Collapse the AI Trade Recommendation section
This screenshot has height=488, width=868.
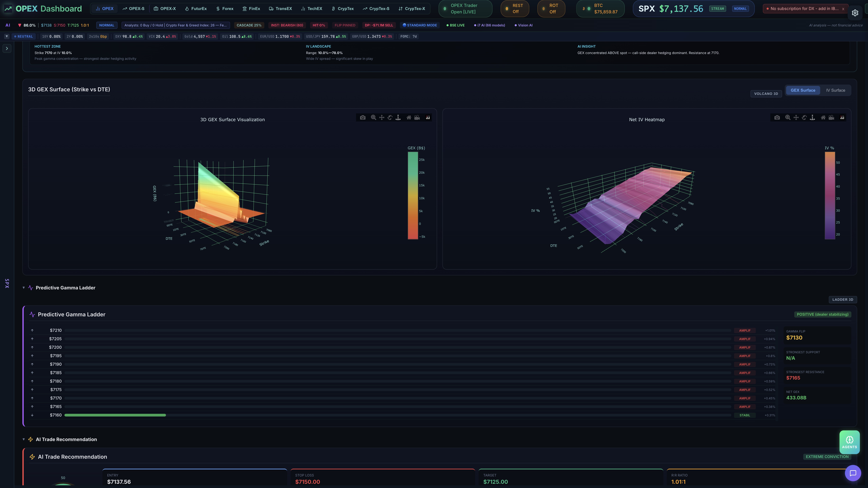(x=24, y=440)
